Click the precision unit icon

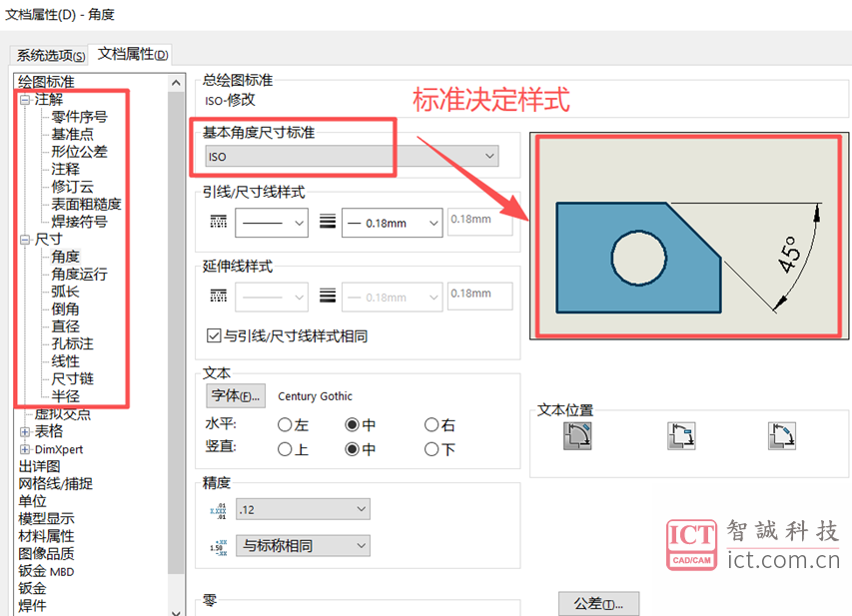pyautogui.click(x=219, y=510)
